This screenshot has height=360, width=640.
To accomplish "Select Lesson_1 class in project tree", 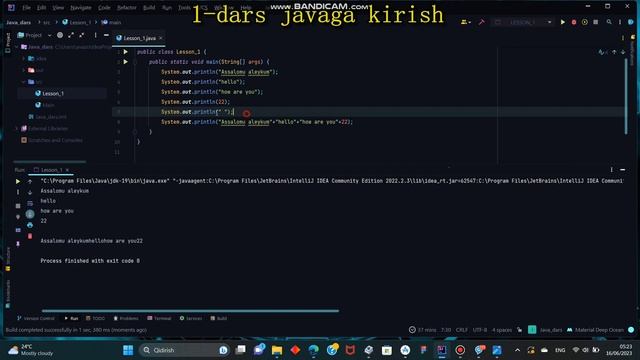I will pos(53,93).
